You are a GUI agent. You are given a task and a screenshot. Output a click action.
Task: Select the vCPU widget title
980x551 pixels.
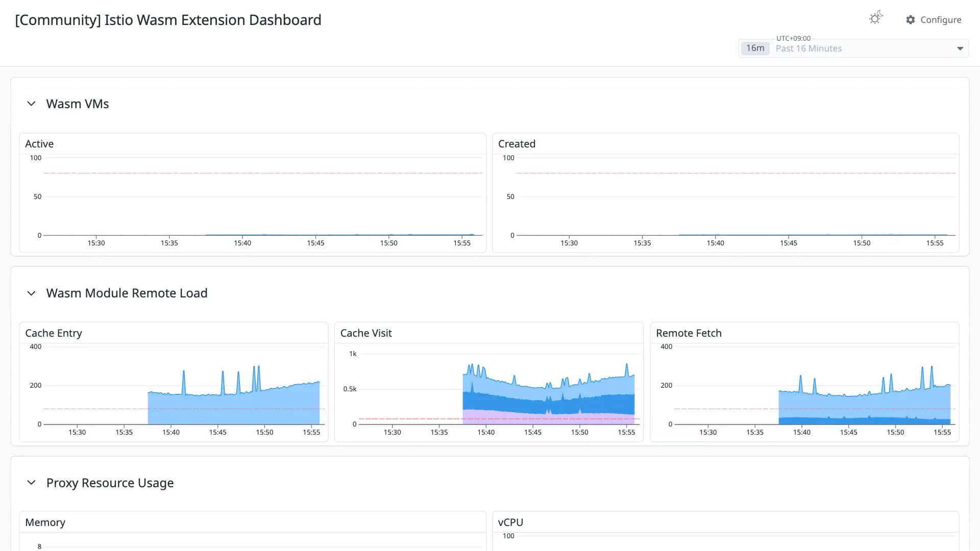click(x=510, y=522)
